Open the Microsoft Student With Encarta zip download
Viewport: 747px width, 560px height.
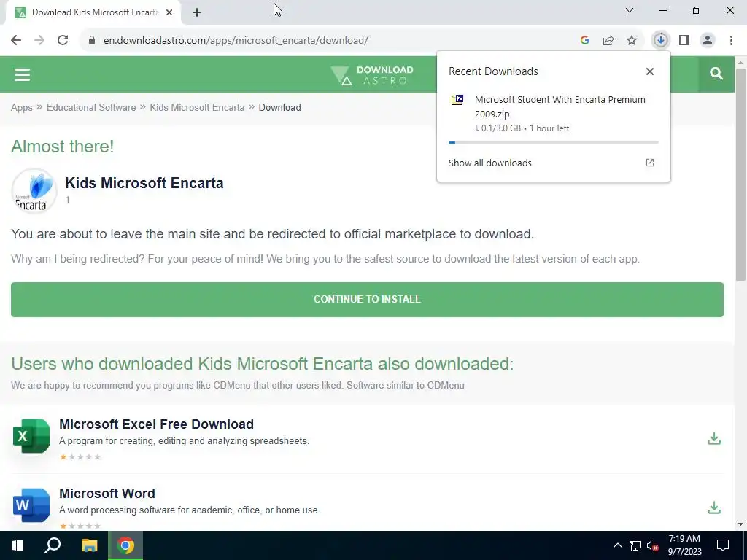point(560,106)
